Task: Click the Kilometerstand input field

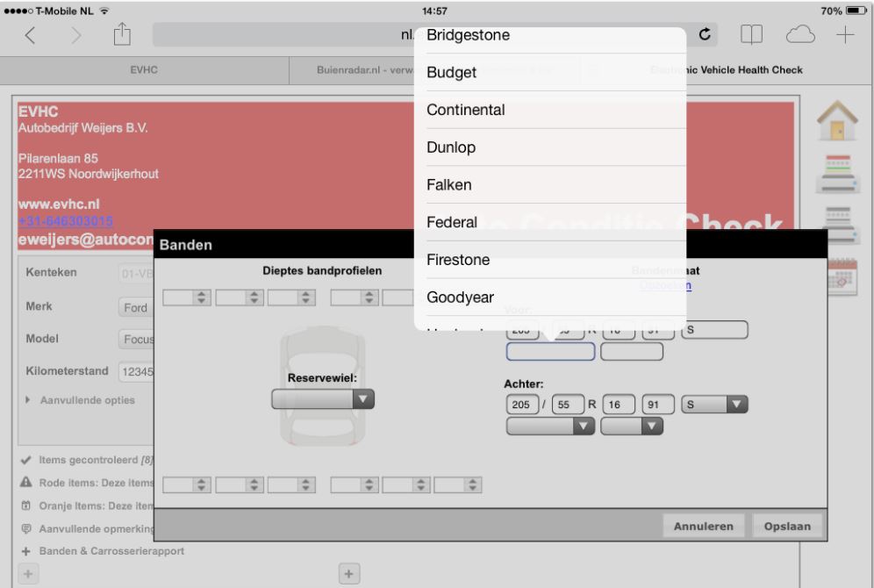Action: (x=136, y=372)
